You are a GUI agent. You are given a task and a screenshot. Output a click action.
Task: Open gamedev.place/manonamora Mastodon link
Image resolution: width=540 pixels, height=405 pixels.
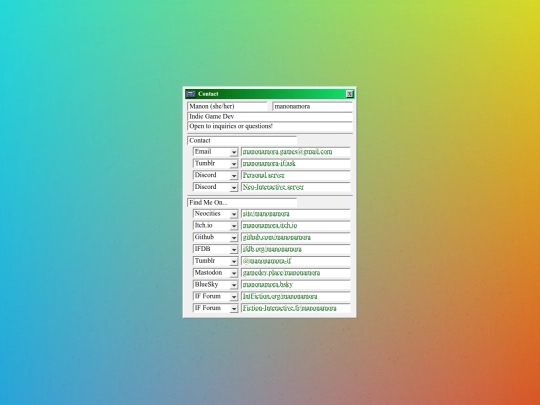[x=281, y=273]
